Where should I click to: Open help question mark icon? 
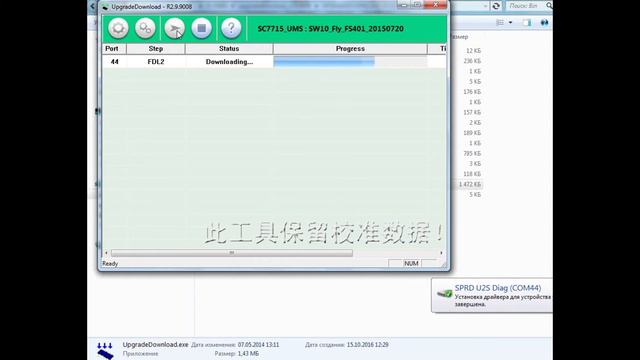pyautogui.click(x=231, y=28)
